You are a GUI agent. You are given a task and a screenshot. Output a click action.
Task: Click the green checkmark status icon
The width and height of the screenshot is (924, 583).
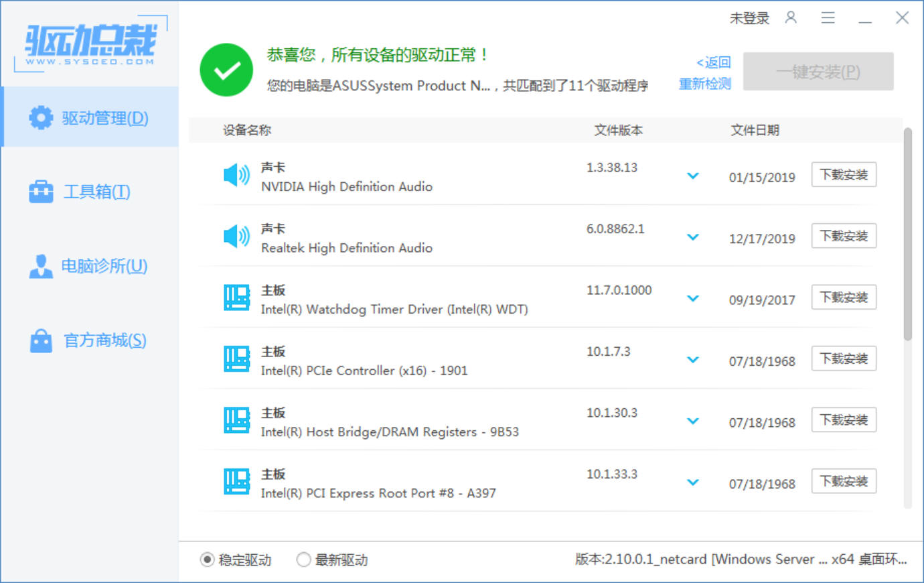click(226, 70)
